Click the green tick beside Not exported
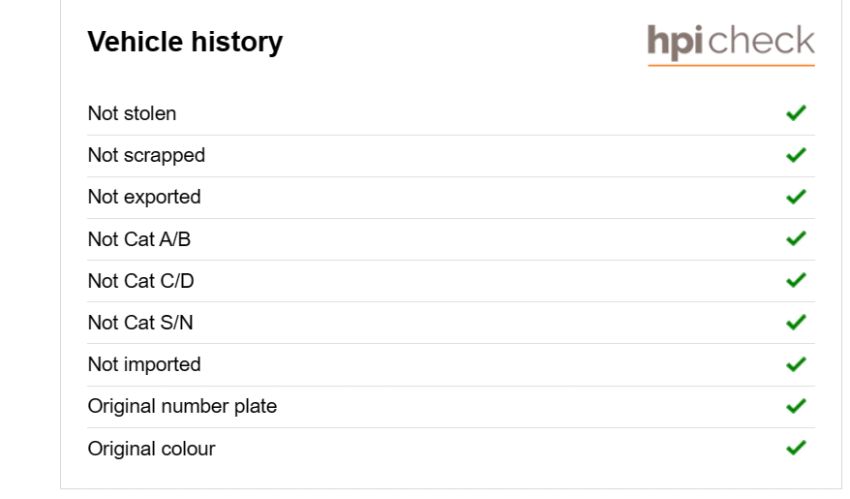Screen dimensions: 850x499 [x=796, y=197]
